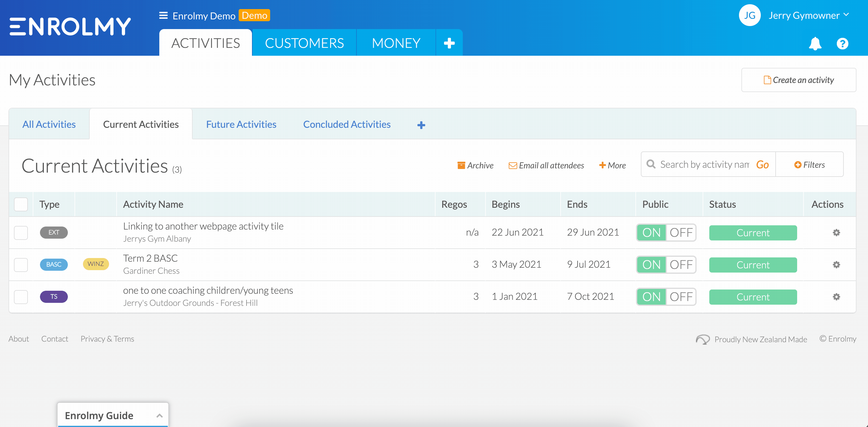The width and height of the screenshot is (868, 427).
Task: Click the EXT type badge
Action: coord(54,232)
